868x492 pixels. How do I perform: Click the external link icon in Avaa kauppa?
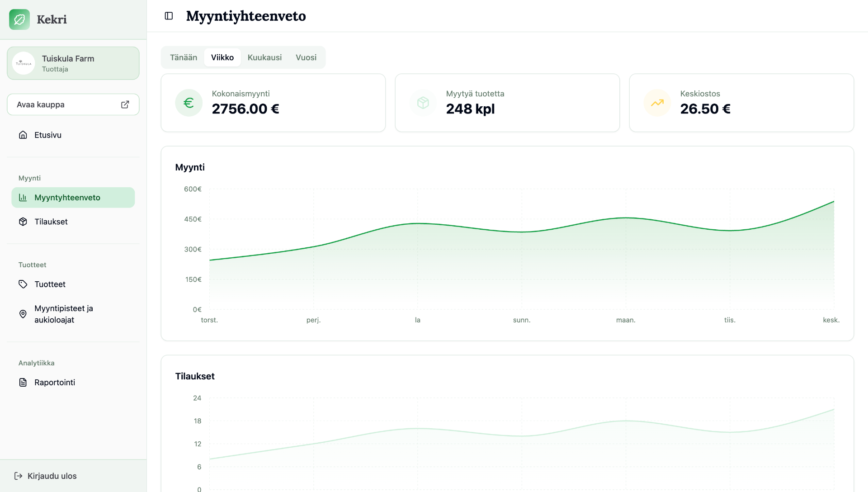pos(125,104)
